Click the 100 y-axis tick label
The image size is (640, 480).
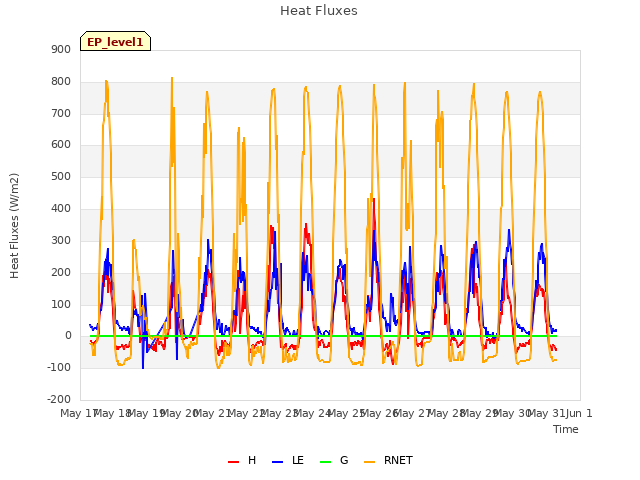coord(61,304)
